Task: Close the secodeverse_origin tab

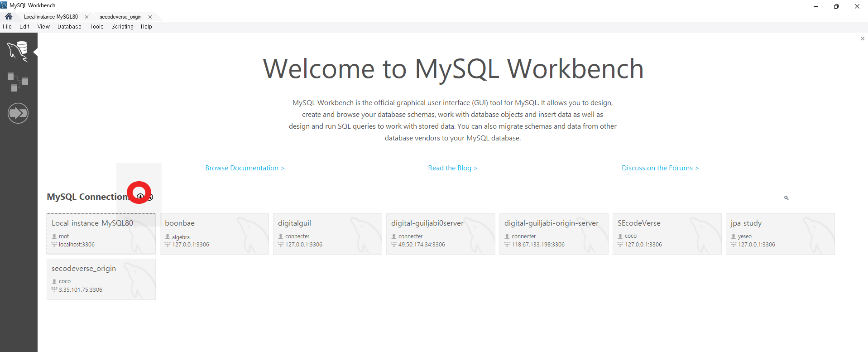Action: pyautogui.click(x=150, y=17)
